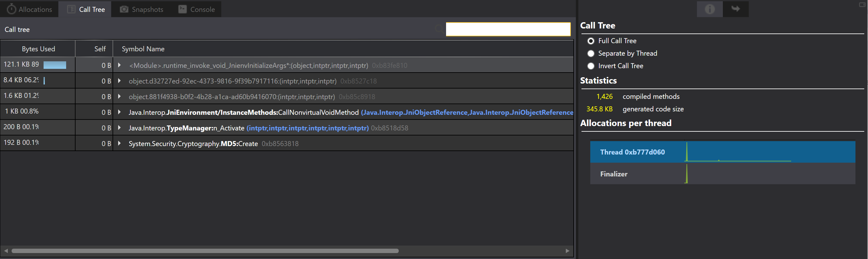Image resolution: width=868 pixels, height=259 pixels.
Task: Open the Console tab
Action: click(x=197, y=9)
